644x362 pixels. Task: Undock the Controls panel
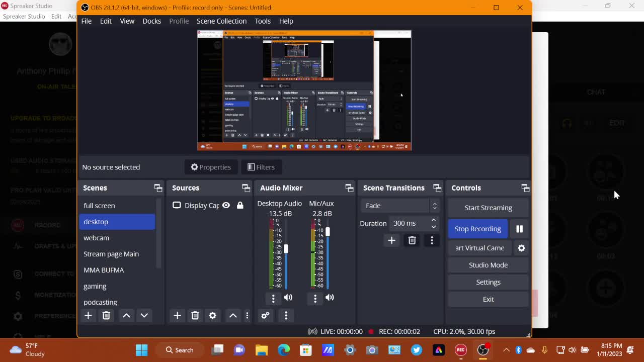pos(525,188)
